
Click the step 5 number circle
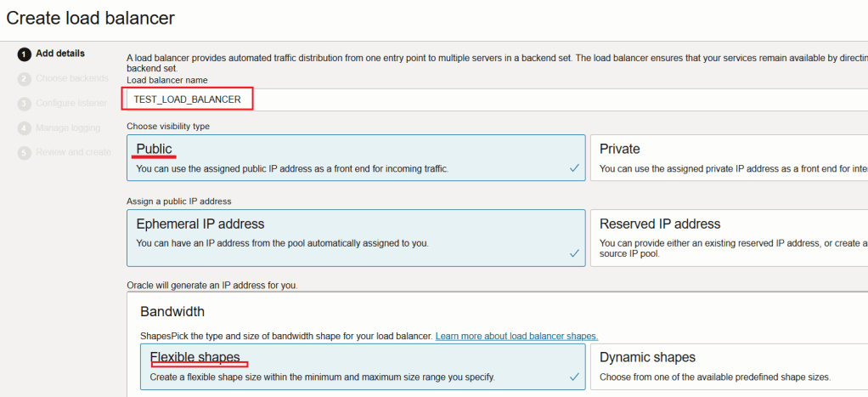[25, 153]
